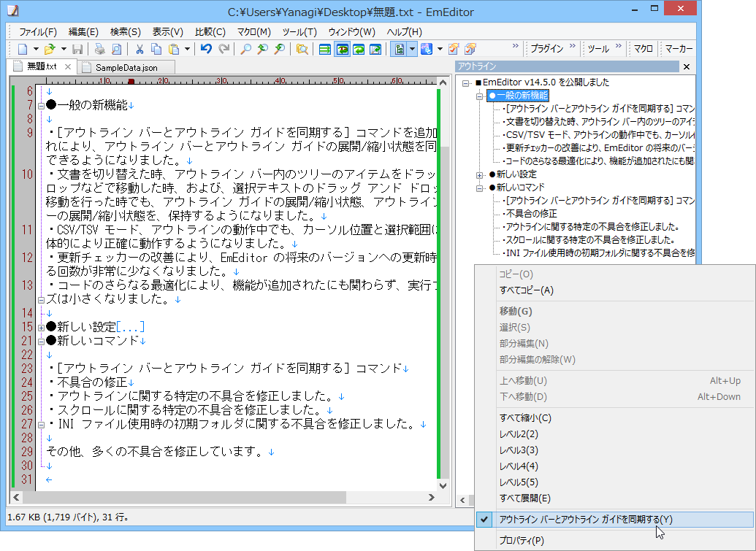Click the Find Previous magnifier icon
756x551 pixels.
262,49
